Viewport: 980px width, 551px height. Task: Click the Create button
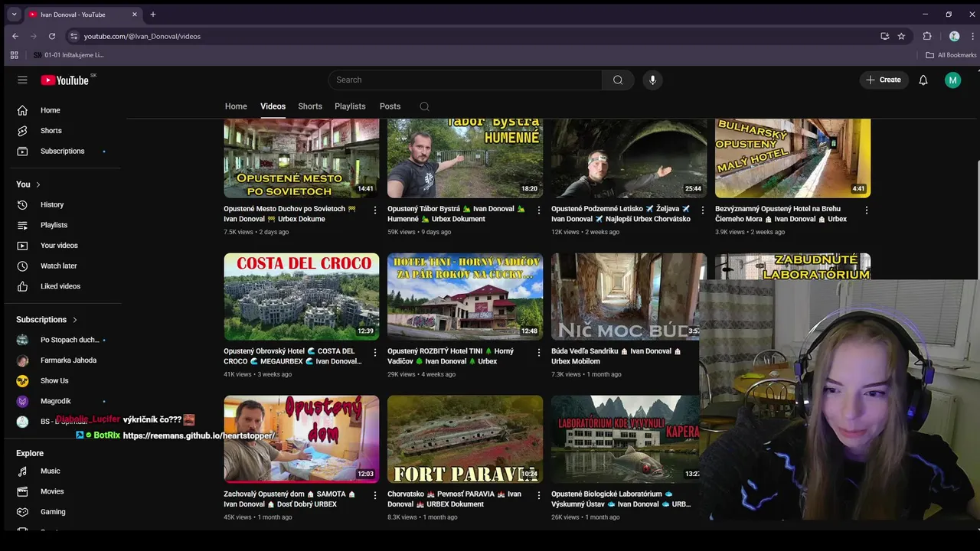coord(884,80)
